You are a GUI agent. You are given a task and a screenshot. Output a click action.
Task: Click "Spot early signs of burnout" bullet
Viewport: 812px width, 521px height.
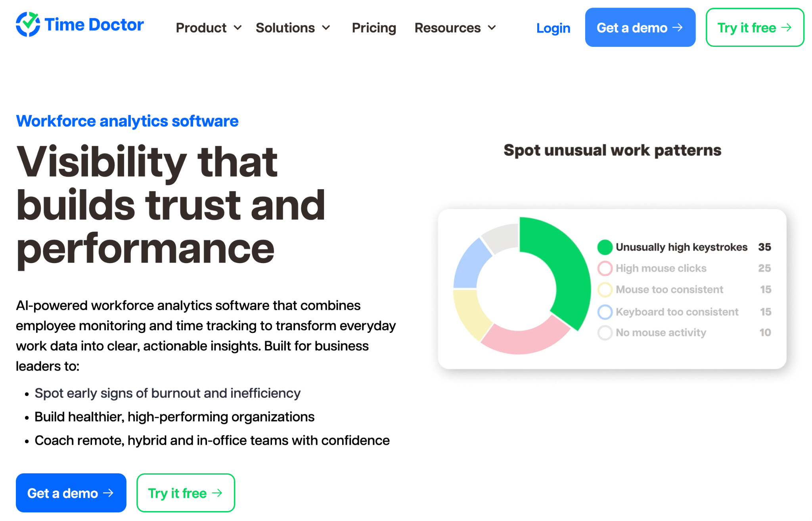click(x=167, y=393)
